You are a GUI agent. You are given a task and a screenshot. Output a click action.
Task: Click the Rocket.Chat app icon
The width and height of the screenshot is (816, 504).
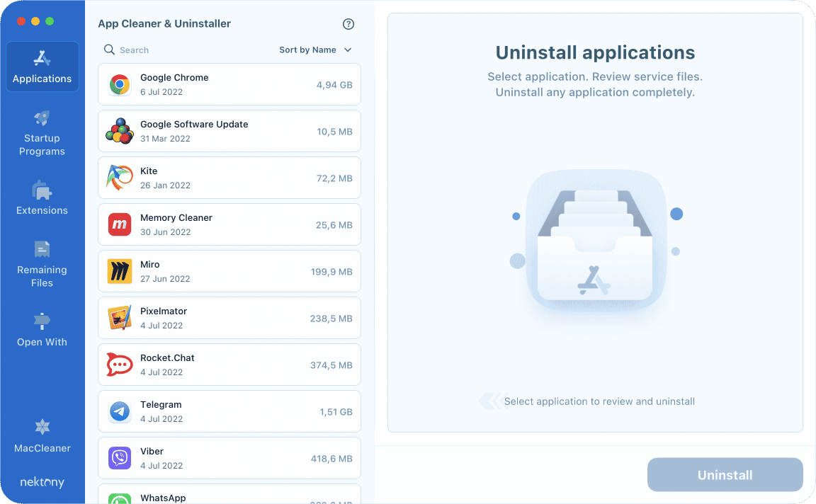coord(120,365)
